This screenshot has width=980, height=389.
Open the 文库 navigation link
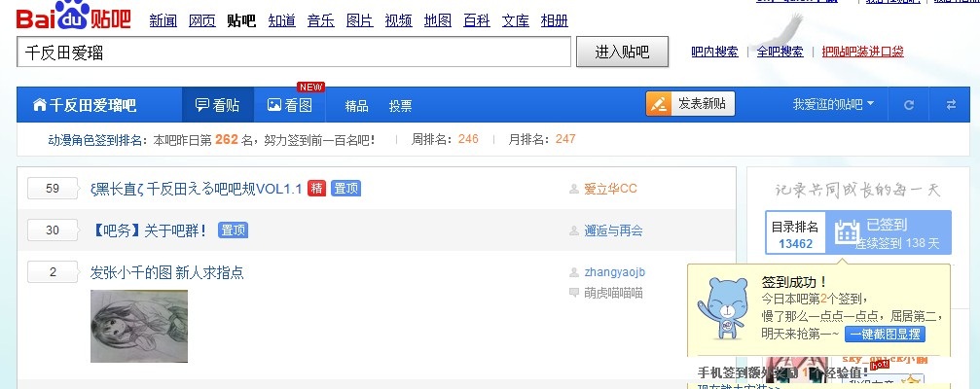[x=516, y=20]
